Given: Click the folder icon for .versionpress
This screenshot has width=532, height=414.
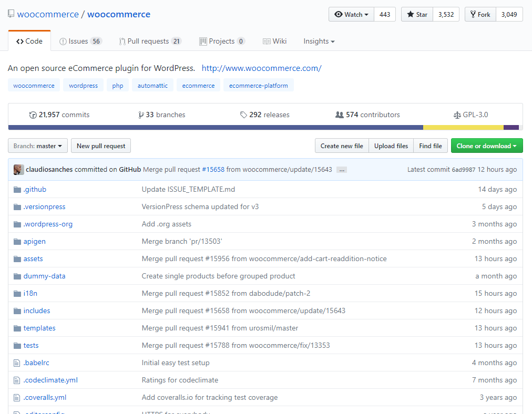Looking at the screenshot, I should coord(17,207).
